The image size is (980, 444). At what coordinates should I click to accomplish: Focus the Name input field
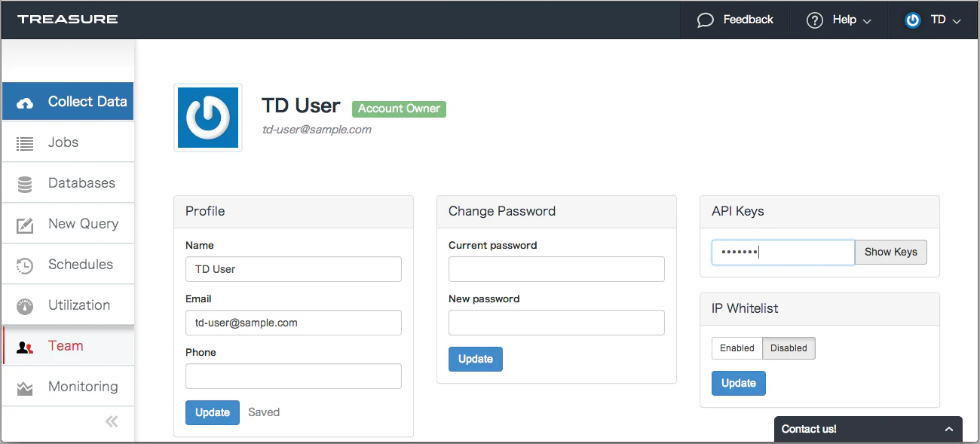[x=293, y=269]
